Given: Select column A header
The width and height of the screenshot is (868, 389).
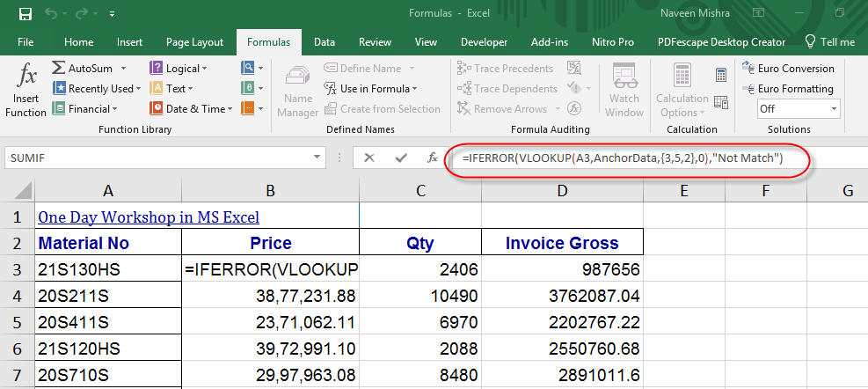Looking at the screenshot, I should pyautogui.click(x=108, y=191).
